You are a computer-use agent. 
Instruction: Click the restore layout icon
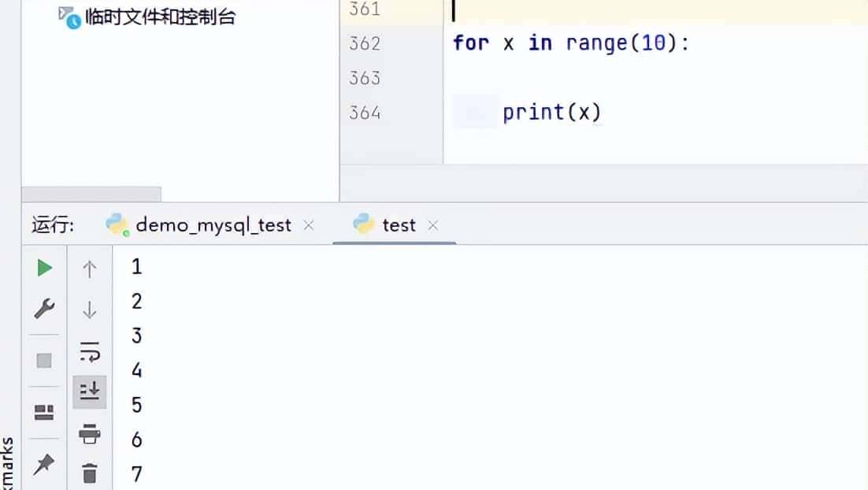pos(45,413)
